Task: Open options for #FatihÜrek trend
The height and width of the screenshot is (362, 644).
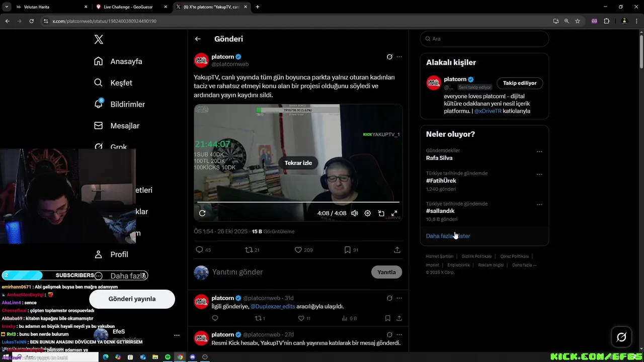Action: click(x=539, y=174)
